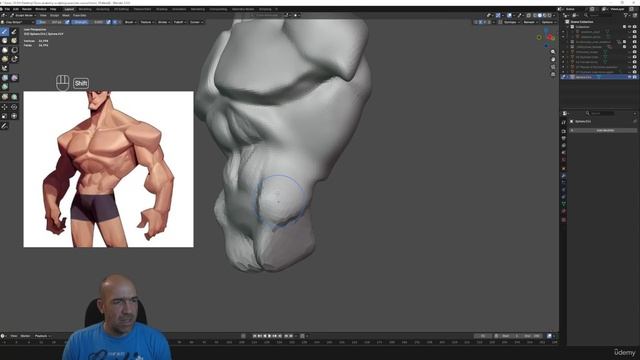Toggle strength pen pressure button
This screenshot has height=360, width=640.
(108, 22)
